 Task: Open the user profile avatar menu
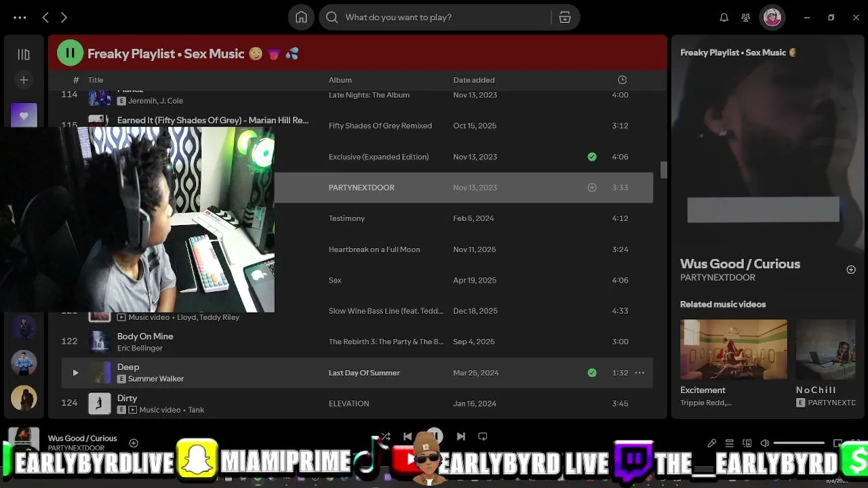pyautogui.click(x=772, y=18)
